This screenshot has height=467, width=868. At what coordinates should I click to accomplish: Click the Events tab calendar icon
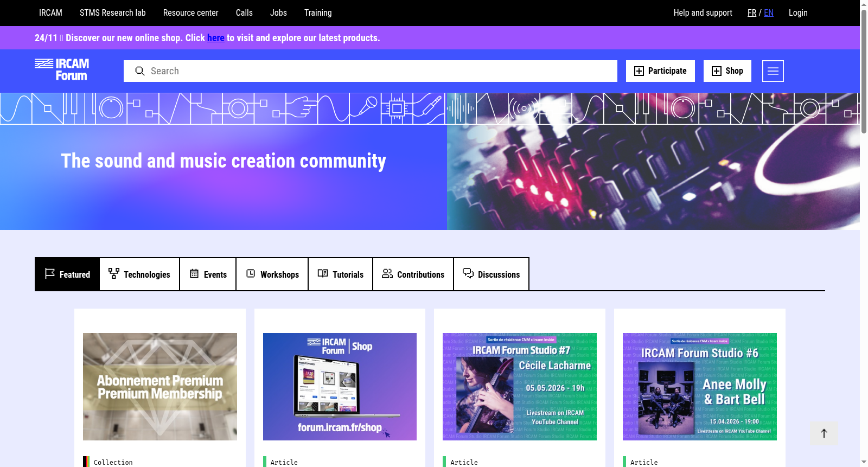pos(194,273)
